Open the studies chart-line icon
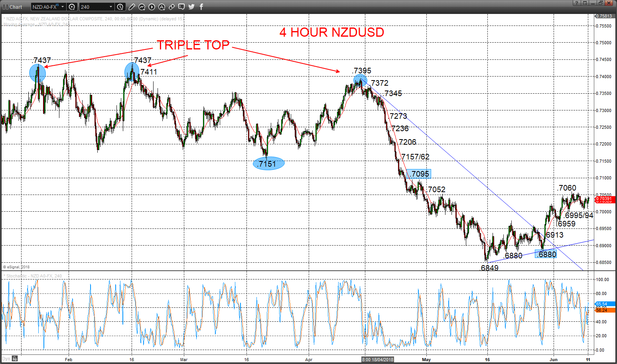 pyautogui.click(x=142, y=7)
